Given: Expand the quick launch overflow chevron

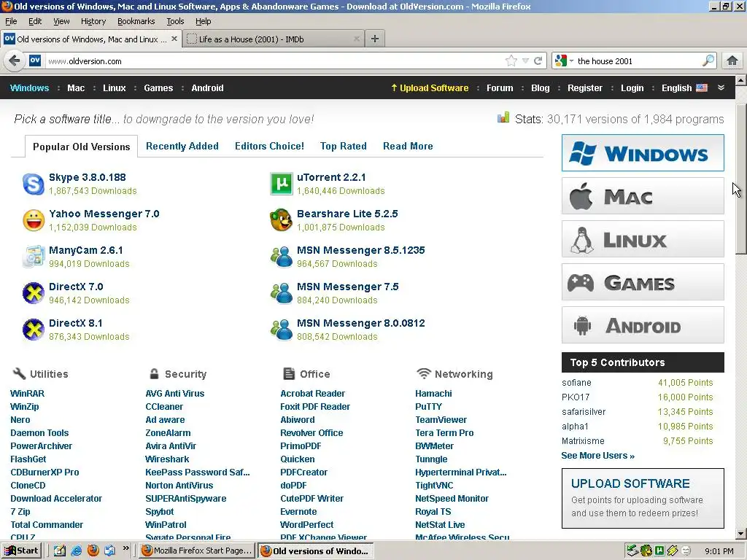Looking at the screenshot, I should [x=125, y=548].
